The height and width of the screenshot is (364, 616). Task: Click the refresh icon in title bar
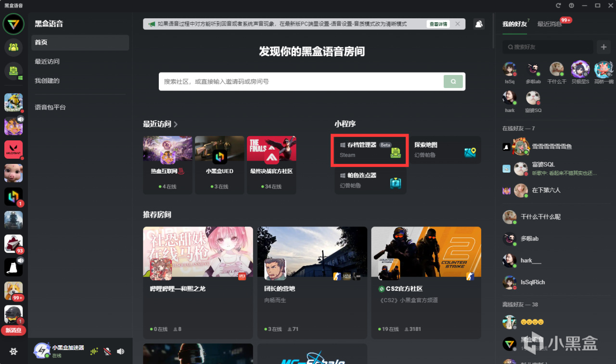point(558,5)
